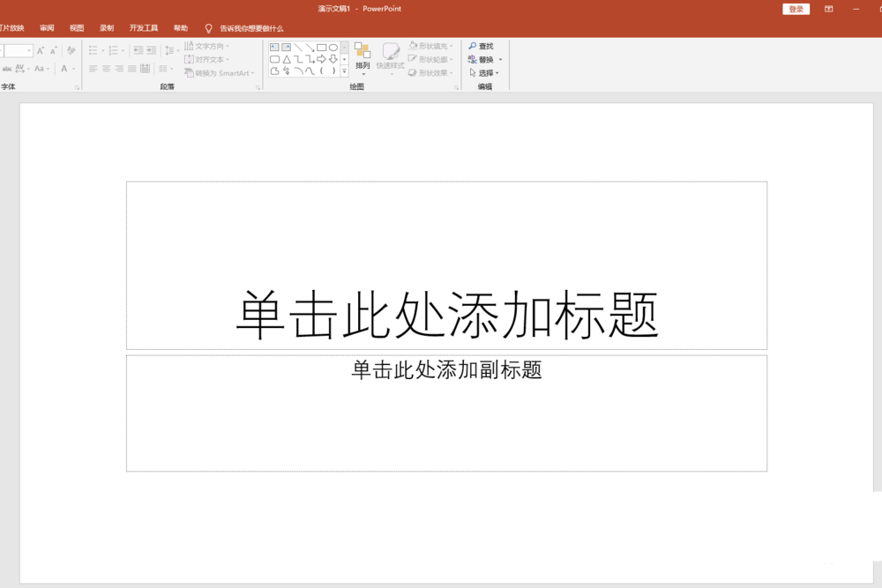This screenshot has height=588, width=882.
Task: Open 对齐文本 align text dropdown
Action: (x=207, y=60)
